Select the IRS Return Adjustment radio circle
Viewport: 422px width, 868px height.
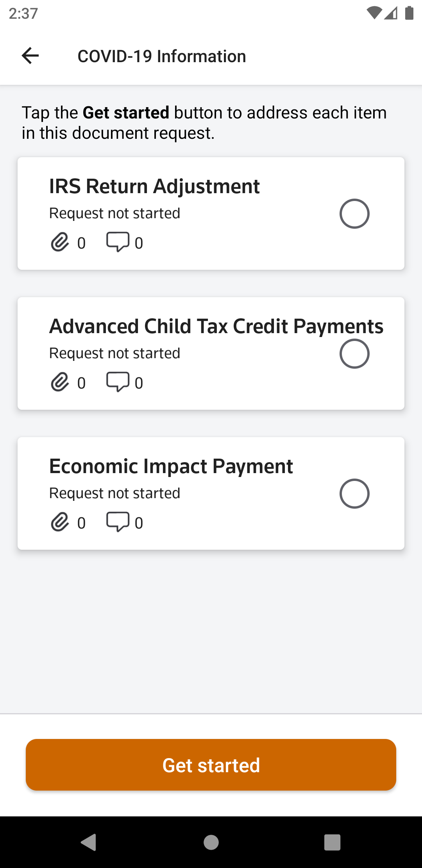click(x=354, y=214)
